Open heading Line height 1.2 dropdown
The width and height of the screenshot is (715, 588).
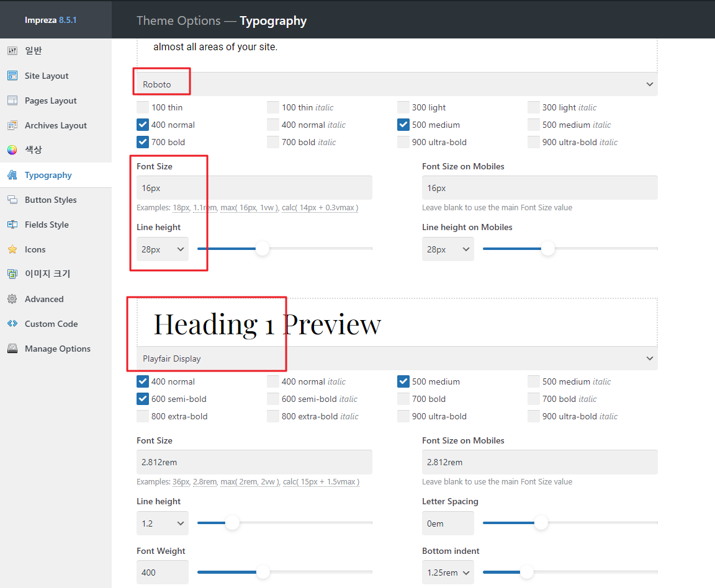click(163, 523)
